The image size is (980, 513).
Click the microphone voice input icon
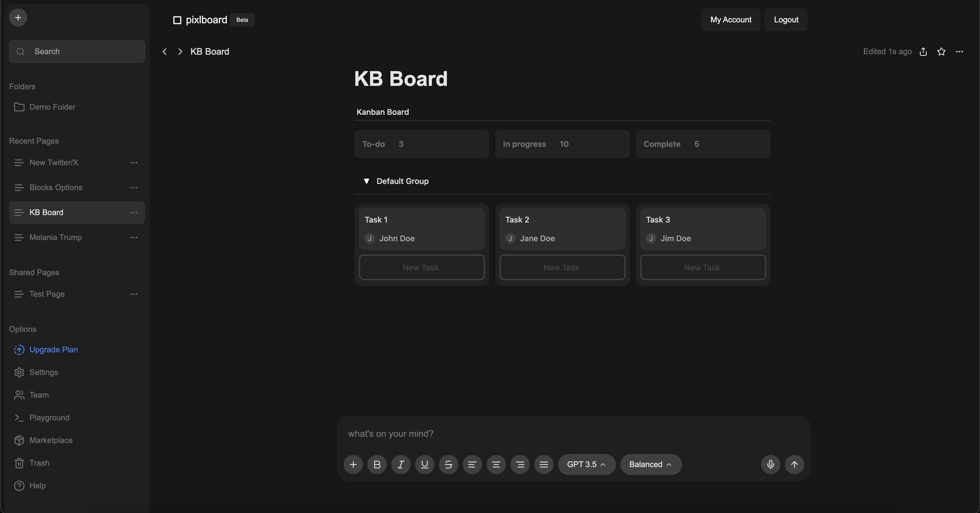pyautogui.click(x=770, y=464)
